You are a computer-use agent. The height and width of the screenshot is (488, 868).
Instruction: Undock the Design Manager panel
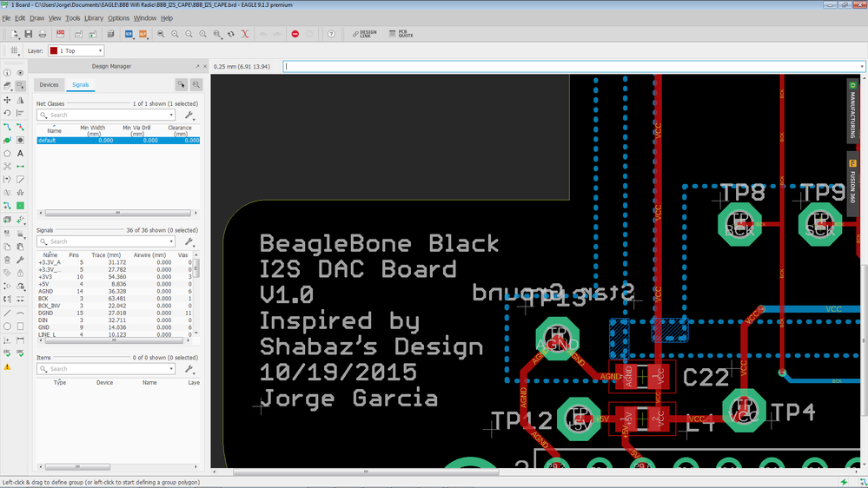[197, 66]
